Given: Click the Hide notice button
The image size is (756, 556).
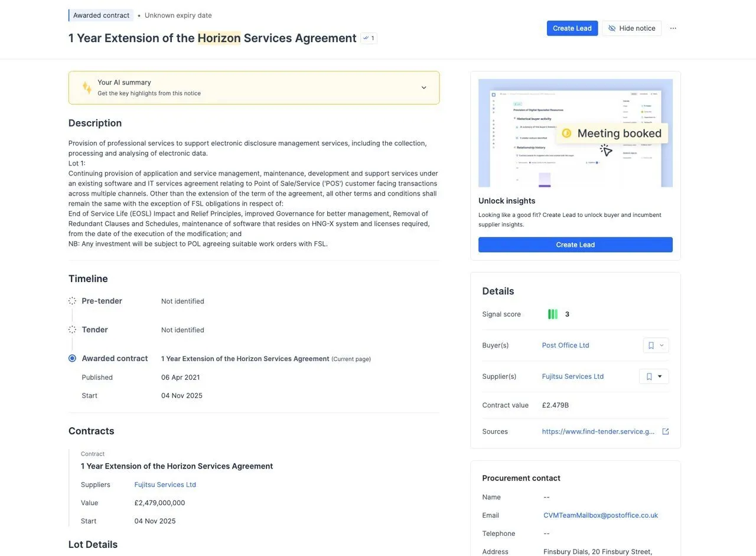Looking at the screenshot, I should click(632, 28).
